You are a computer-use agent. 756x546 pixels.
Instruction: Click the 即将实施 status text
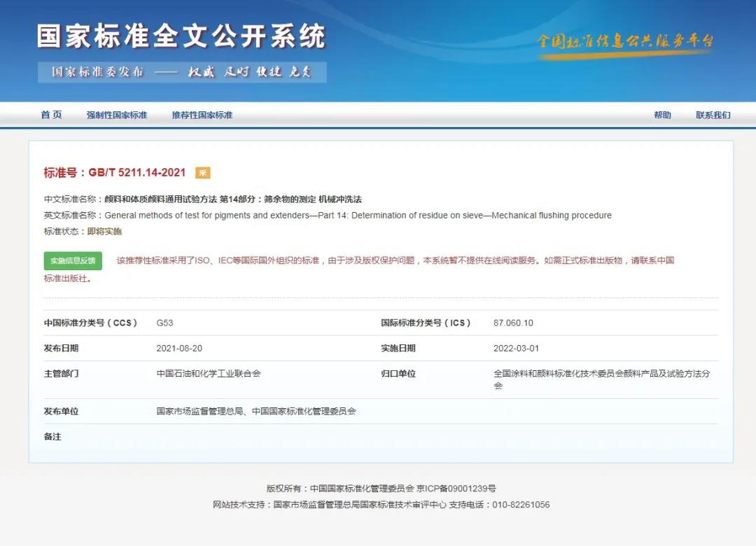tap(104, 232)
